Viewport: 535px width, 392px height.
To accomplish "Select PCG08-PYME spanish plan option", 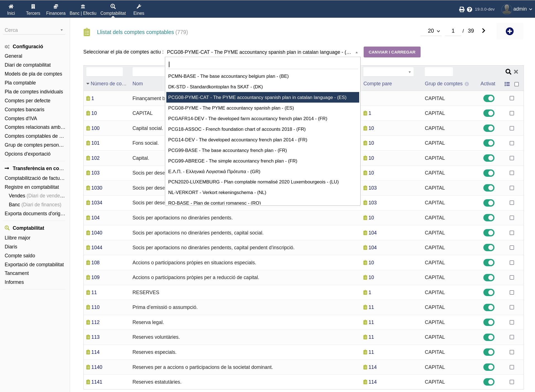I will tap(263, 108).
